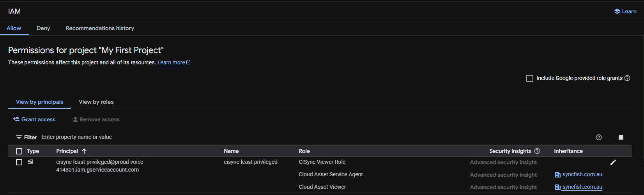Click the filter lines icon
644x195 pixels.
tap(19, 137)
